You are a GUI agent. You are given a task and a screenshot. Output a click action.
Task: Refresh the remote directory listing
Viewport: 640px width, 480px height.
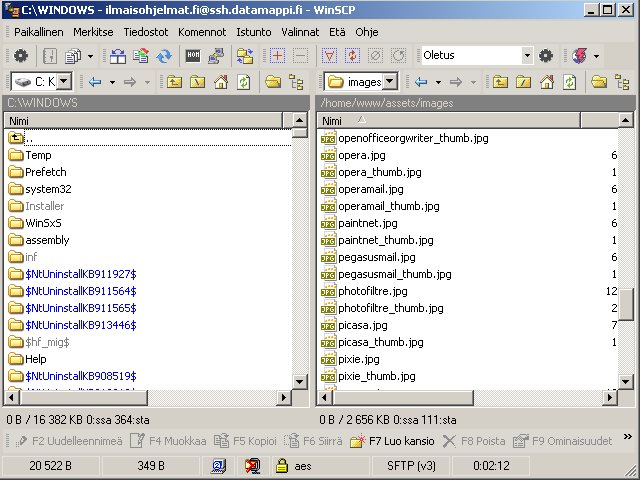570,82
